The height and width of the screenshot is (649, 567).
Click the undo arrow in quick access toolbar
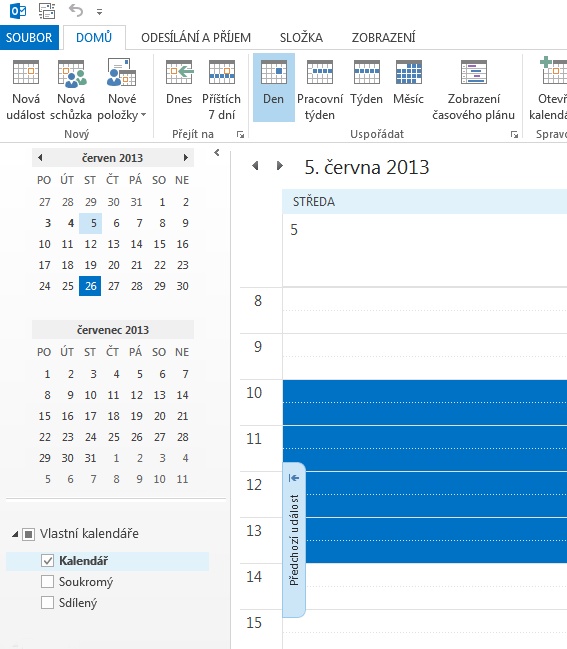[76, 10]
